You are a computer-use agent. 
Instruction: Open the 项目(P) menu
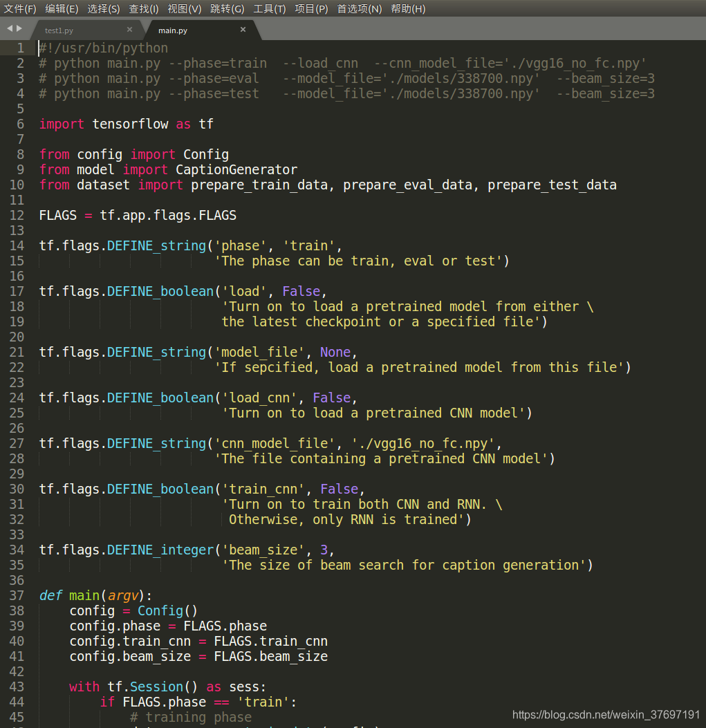tap(311, 9)
